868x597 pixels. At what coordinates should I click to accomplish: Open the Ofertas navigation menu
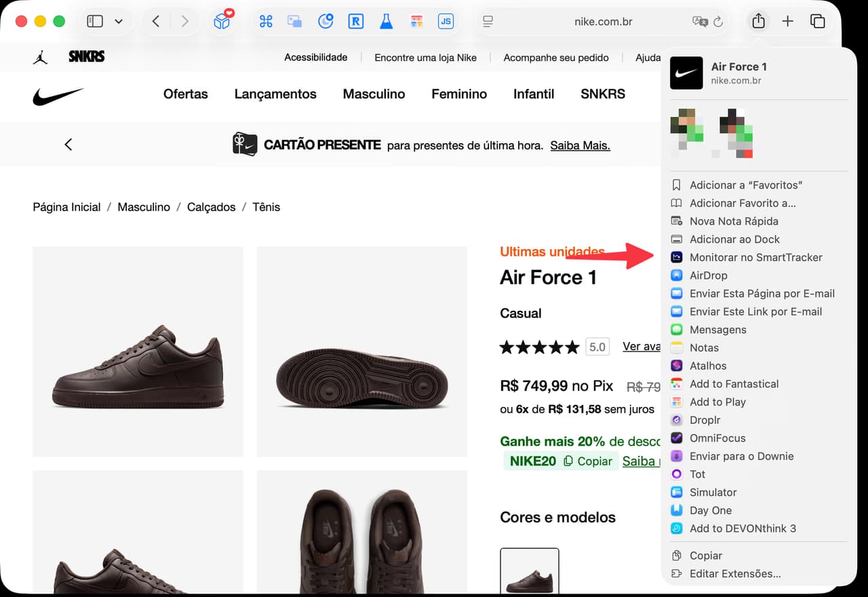pos(186,94)
